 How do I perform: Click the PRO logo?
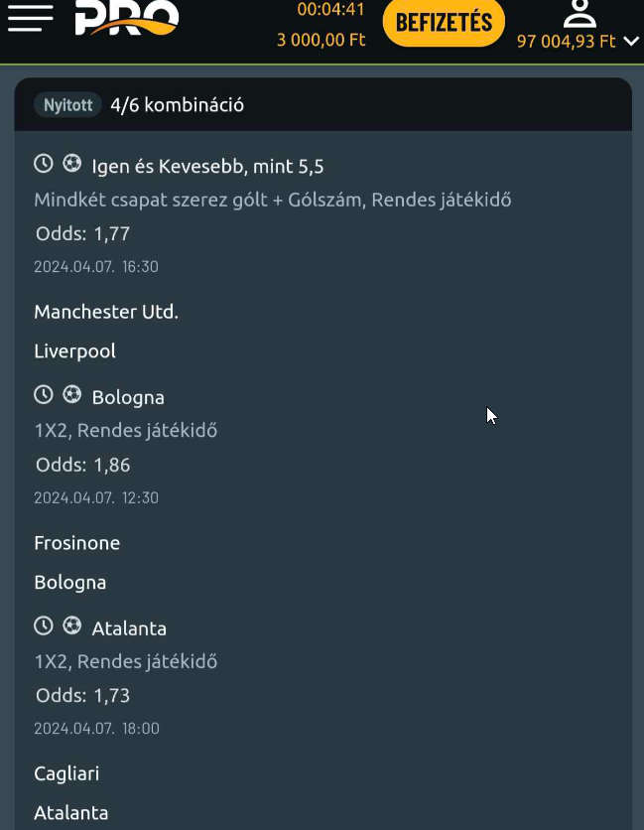click(127, 17)
